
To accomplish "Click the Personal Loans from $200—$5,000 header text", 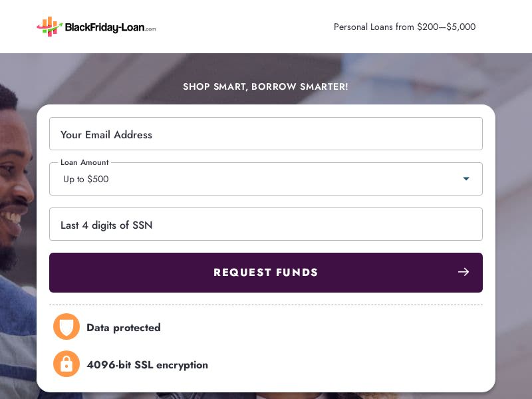I will point(404,27).
